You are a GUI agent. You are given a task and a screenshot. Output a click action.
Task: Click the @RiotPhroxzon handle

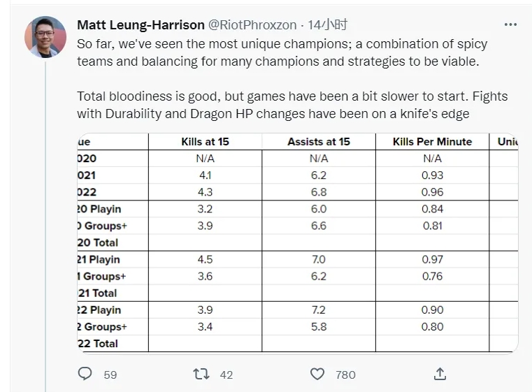click(x=252, y=24)
